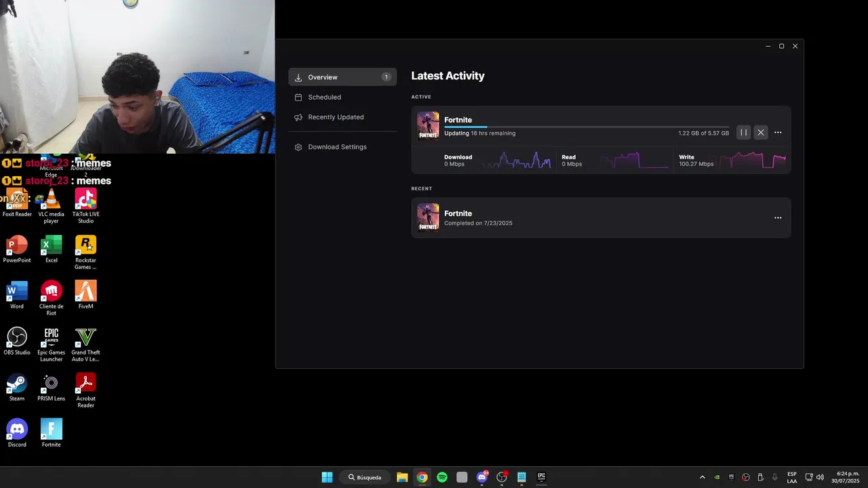
Task: Select the TikTok LIVE Studio desktop icon
Action: pyautogui.click(x=85, y=207)
